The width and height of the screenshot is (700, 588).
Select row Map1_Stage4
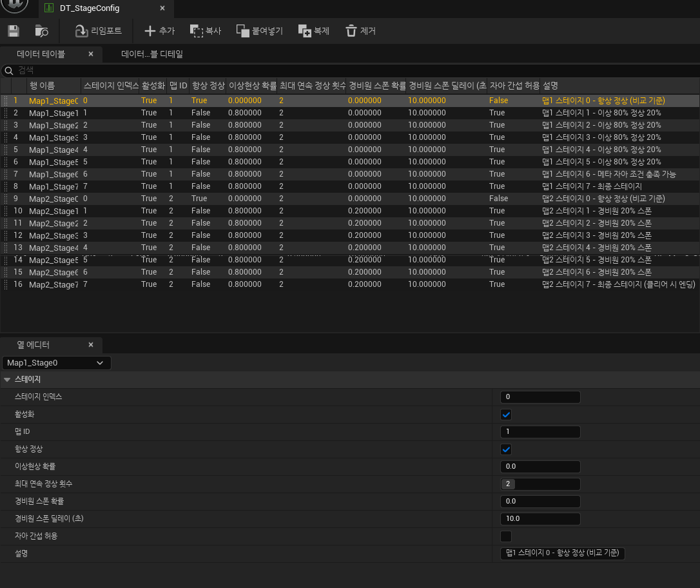pos(350,150)
